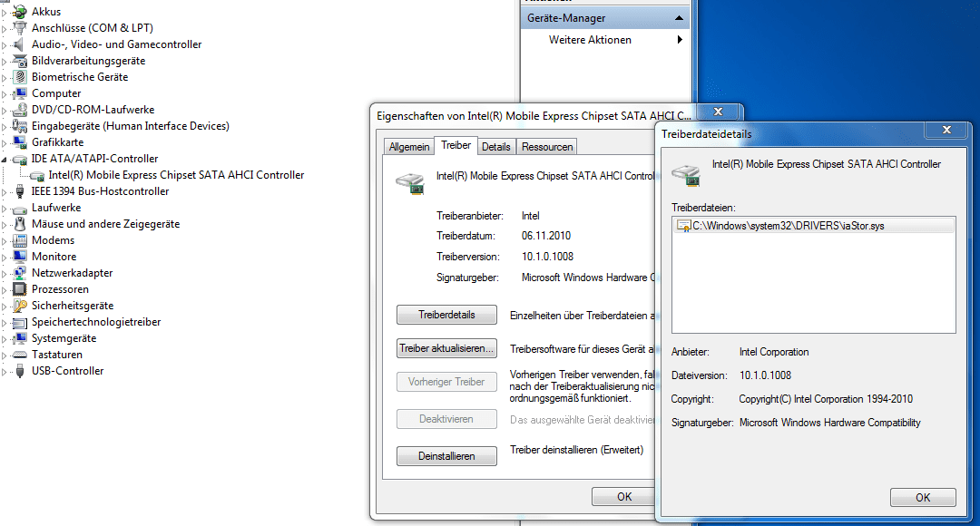Click the Anschlüsse (COM & LPT) port icon
Screen dimensions: 980x526
(20, 27)
